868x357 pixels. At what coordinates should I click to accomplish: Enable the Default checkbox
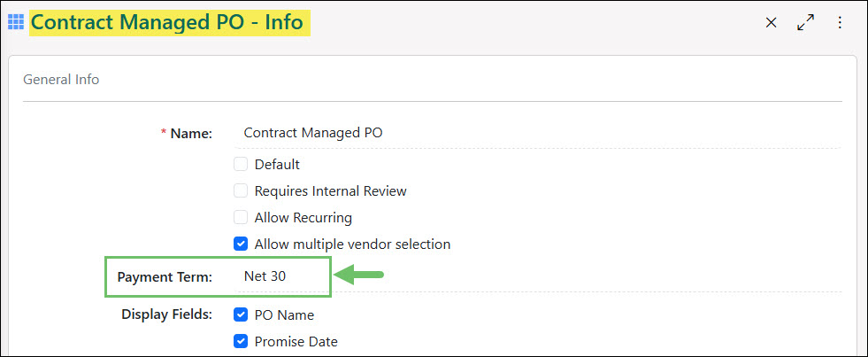click(x=241, y=164)
